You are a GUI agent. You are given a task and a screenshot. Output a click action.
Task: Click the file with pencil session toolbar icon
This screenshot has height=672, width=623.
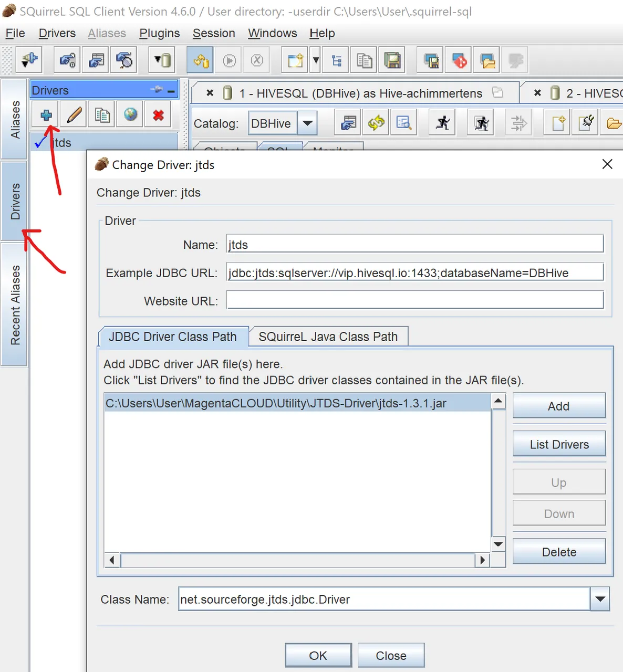coord(585,123)
